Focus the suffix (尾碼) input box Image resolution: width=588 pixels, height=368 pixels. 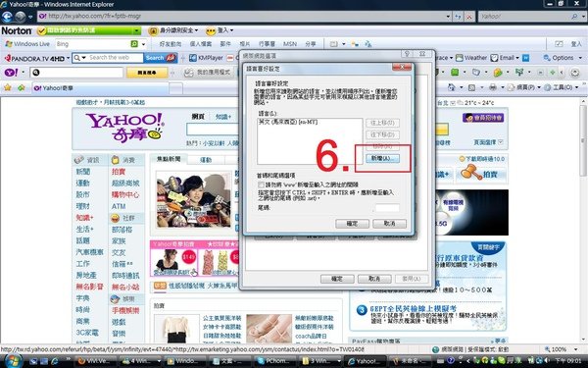coord(387,208)
